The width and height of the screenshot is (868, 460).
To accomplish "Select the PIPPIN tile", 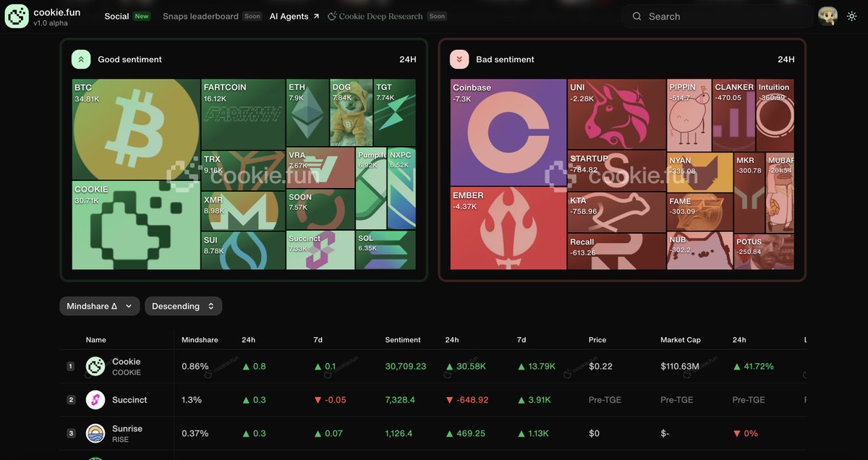I will coord(689,115).
